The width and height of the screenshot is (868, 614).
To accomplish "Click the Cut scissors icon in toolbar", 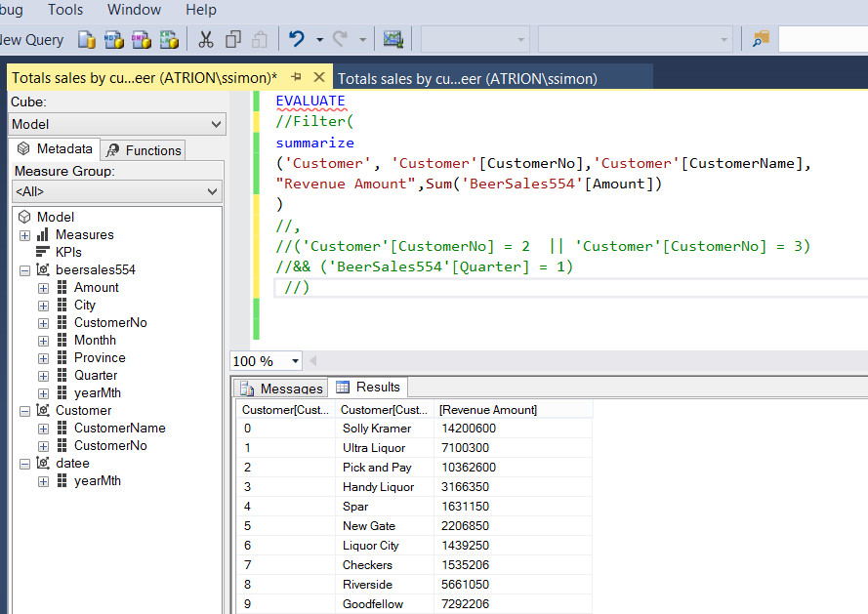I will (x=206, y=40).
